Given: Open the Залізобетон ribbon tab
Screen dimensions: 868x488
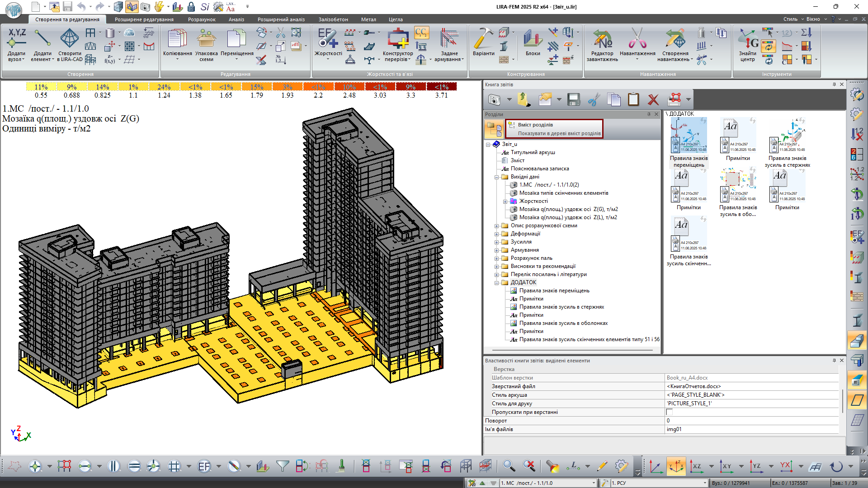Looking at the screenshot, I should point(333,19).
